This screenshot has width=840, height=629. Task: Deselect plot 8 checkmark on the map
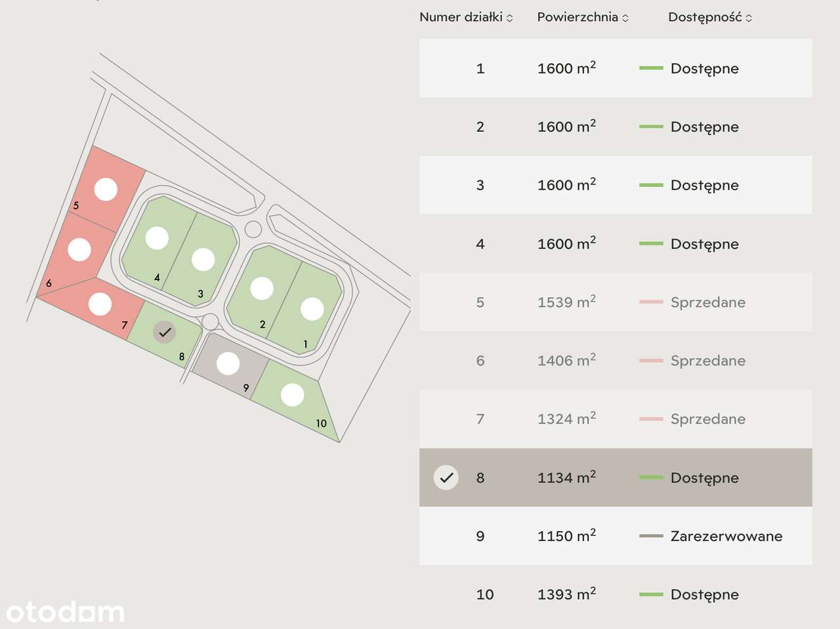[165, 333]
